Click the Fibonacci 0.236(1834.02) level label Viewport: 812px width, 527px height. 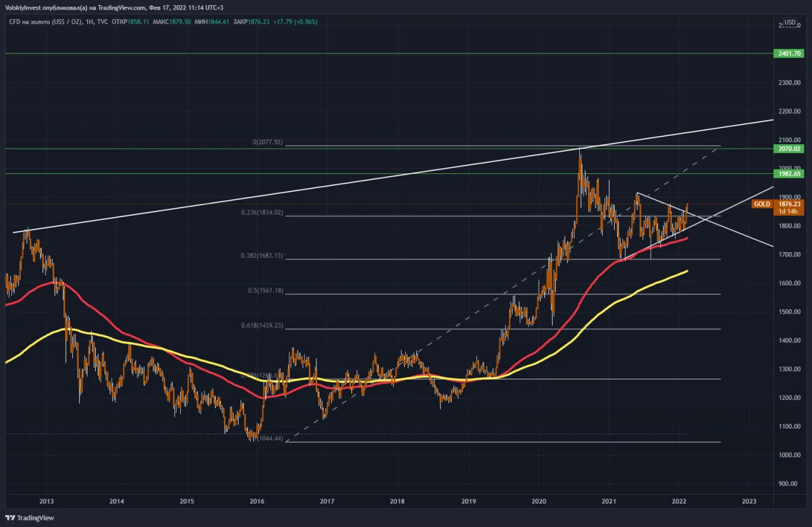(262, 213)
